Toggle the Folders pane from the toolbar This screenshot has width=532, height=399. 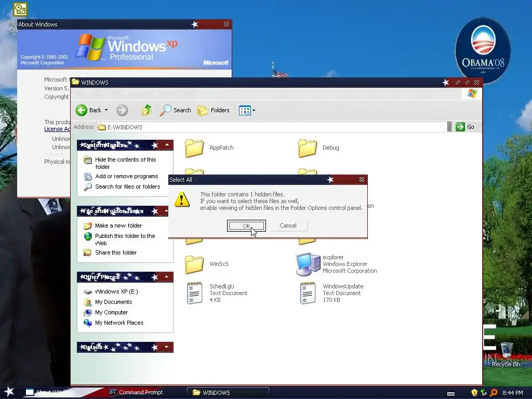click(214, 110)
